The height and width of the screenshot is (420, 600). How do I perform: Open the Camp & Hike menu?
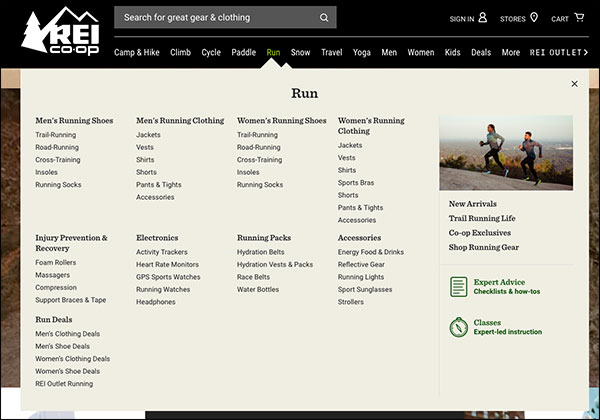coord(137,52)
